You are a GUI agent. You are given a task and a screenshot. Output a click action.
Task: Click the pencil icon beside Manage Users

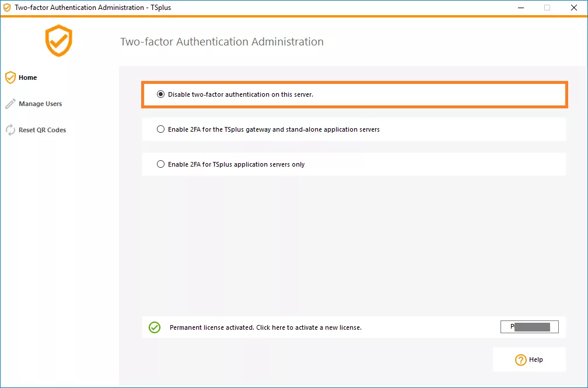[10, 103]
